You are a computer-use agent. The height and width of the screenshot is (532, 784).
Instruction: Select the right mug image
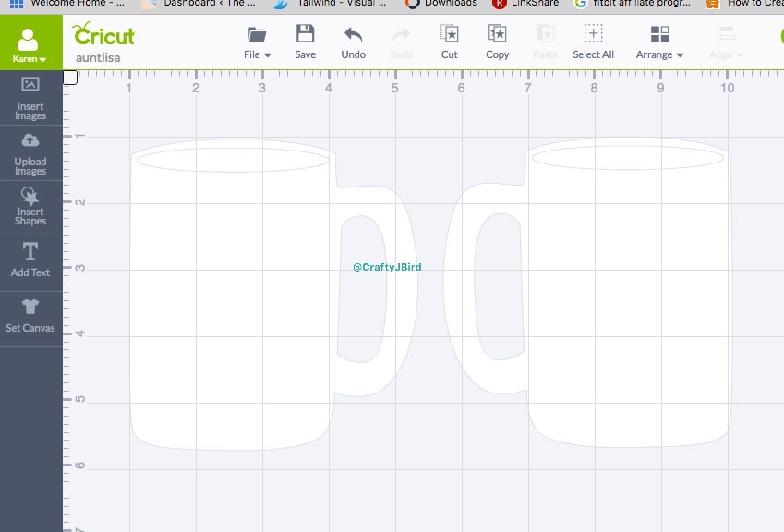pos(628,305)
